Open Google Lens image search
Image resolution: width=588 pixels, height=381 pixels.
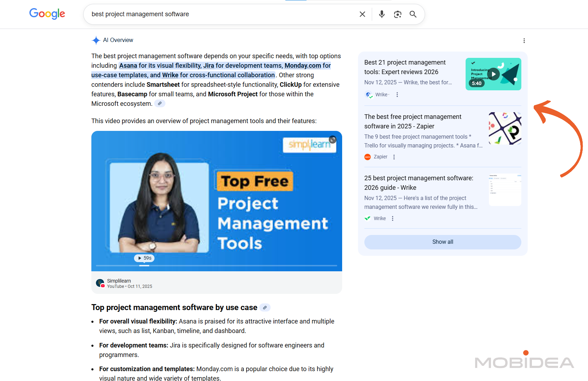[398, 14]
